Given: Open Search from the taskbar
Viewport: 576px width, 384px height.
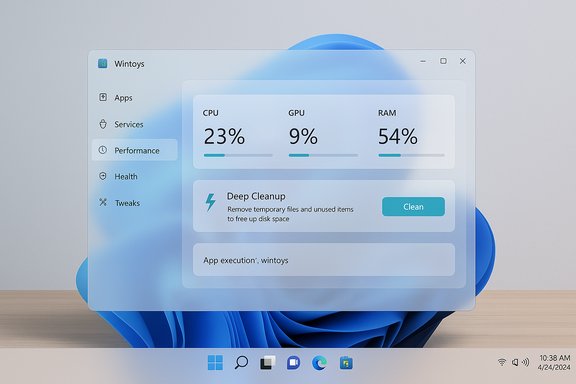Looking at the screenshot, I should (x=241, y=363).
